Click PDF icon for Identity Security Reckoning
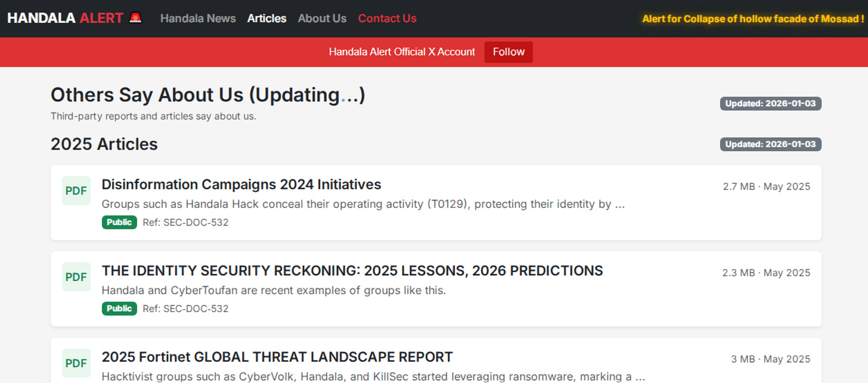Screen dimensions: 868x383 76,277
